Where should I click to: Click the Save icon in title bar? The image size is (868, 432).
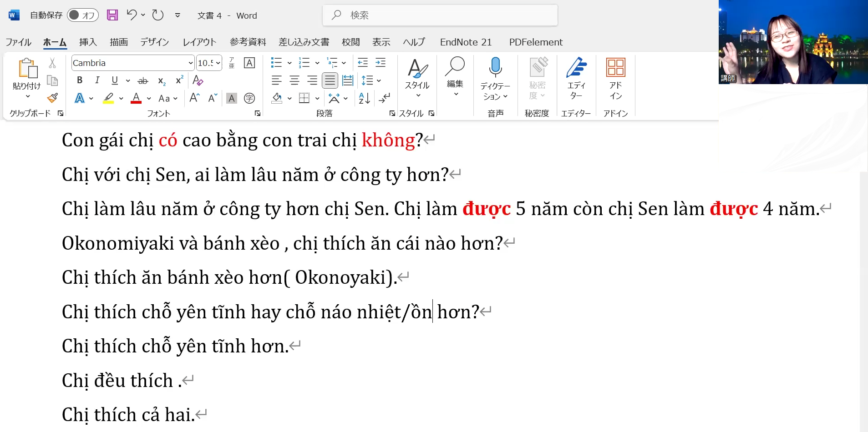[x=112, y=15]
